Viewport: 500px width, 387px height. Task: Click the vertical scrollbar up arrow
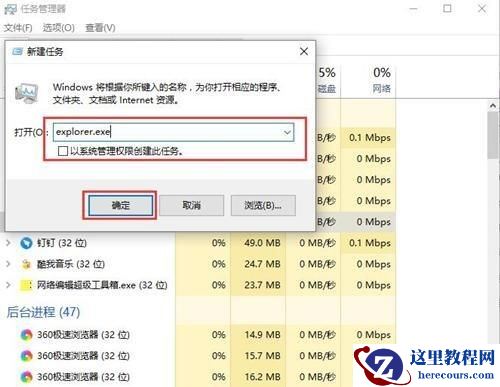tap(493, 106)
